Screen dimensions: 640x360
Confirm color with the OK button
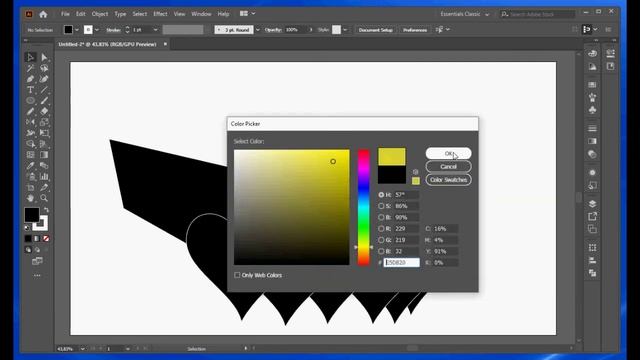pos(449,153)
